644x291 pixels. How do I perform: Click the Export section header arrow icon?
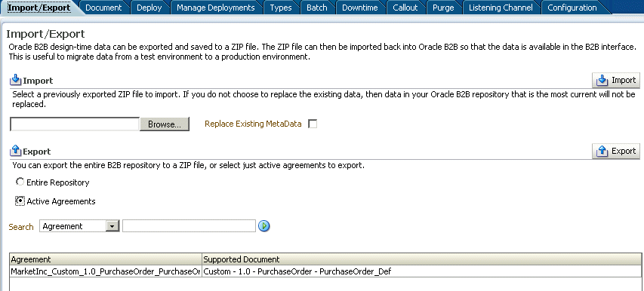tap(15, 151)
